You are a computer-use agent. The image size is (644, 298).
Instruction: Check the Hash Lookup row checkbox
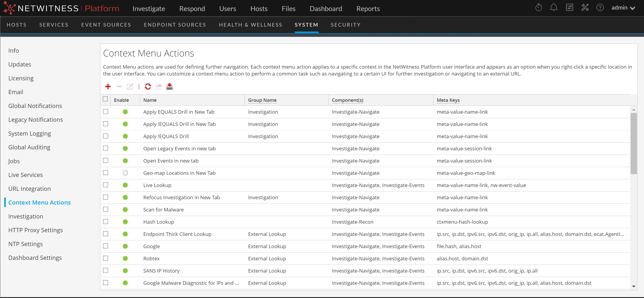(106, 222)
